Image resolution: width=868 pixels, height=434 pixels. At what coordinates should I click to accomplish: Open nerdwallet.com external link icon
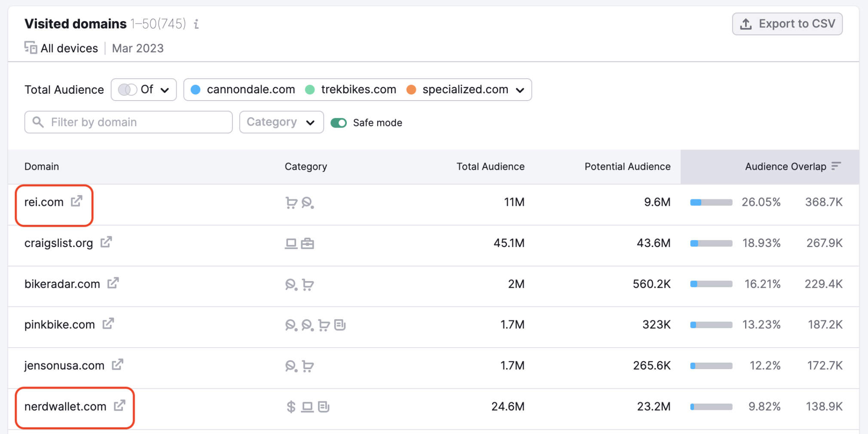coord(119,406)
